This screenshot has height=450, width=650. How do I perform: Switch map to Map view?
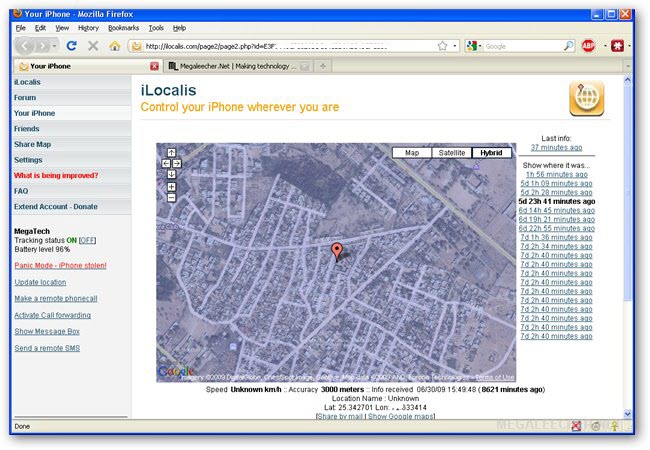(412, 153)
